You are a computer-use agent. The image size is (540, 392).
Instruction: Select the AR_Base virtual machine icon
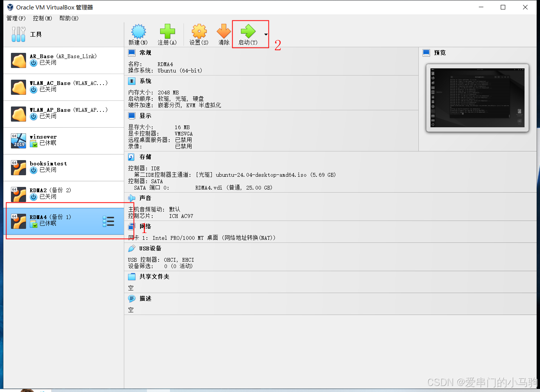coord(19,60)
